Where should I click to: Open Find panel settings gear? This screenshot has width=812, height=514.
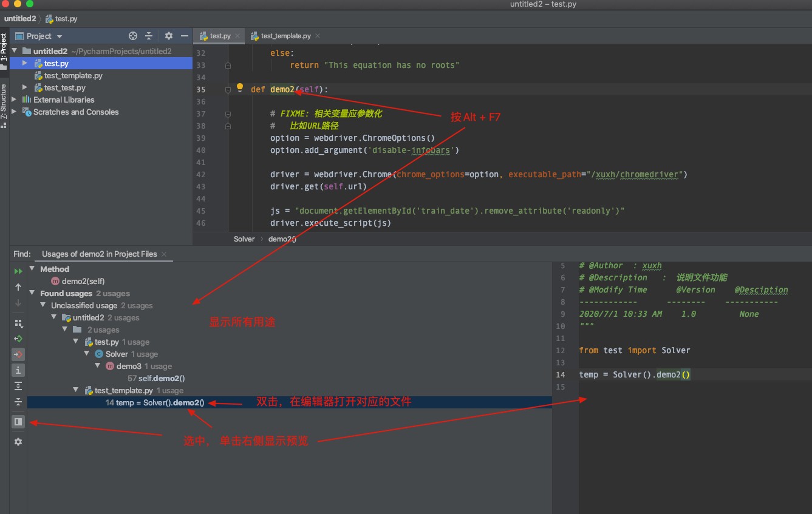pos(18,442)
